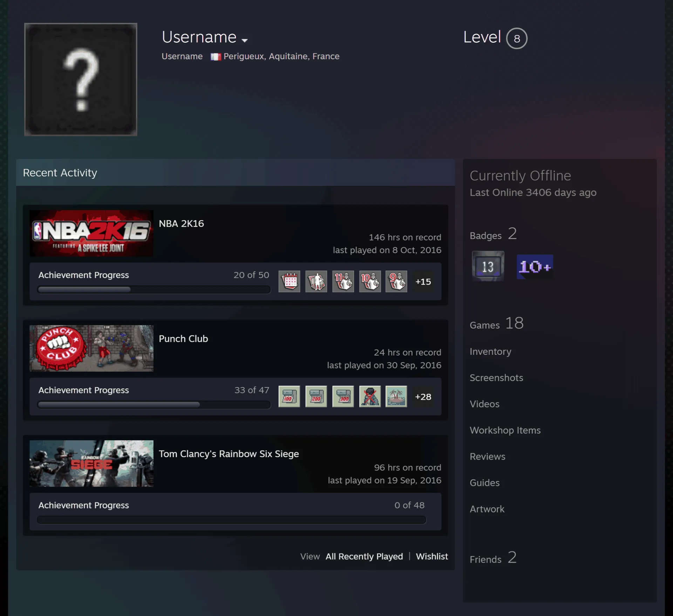Viewport: 673px width, 616px height.
Task: Click Punch Club 200 machine achievement icon
Action: click(316, 396)
